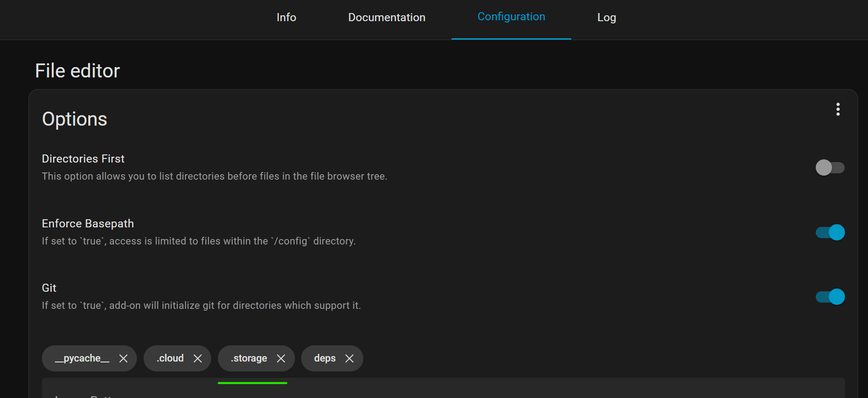868x398 pixels.
Task: Click the Directories First option label
Action: 83,159
